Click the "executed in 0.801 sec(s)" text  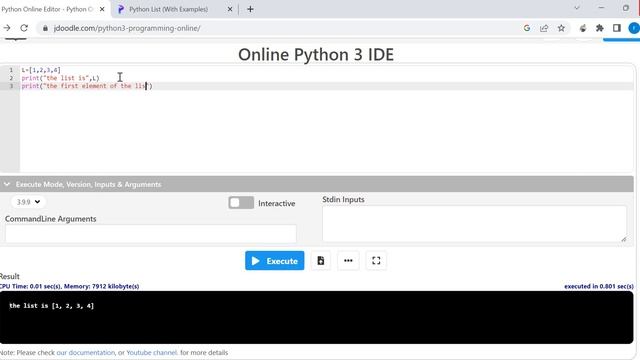coord(599,286)
